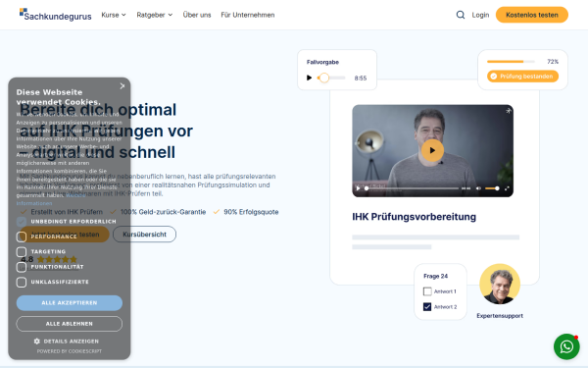Click the 90% Erfolgsquote text
This screenshot has width=588, height=368.
251,212
